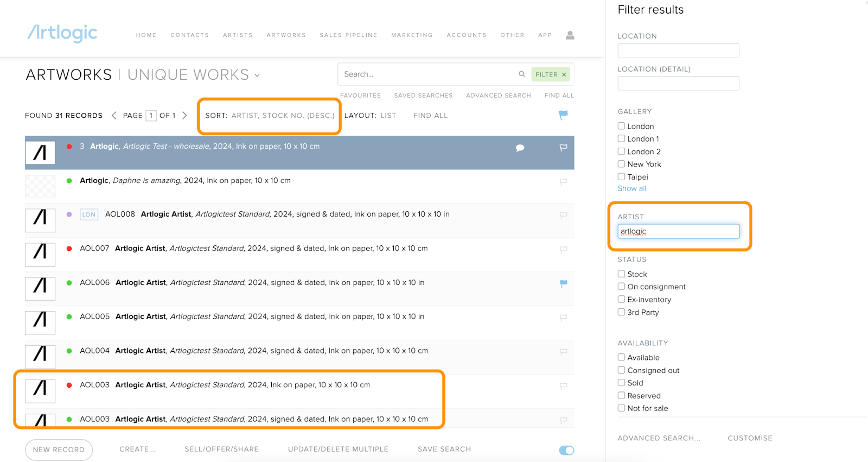Flag the AOL008 record

[x=563, y=215]
